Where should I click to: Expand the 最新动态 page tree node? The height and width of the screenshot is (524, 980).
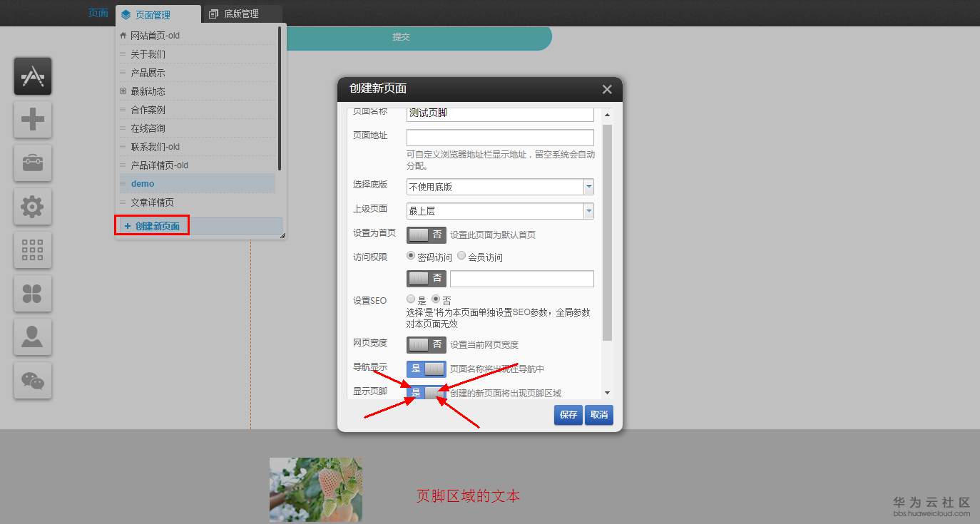pyautogui.click(x=123, y=91)
